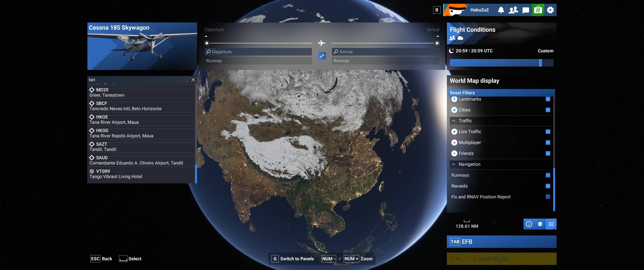Open the Cessna 185 Skywagon aircraft panel
Screen dimensions: 644x270
(142, 46)
